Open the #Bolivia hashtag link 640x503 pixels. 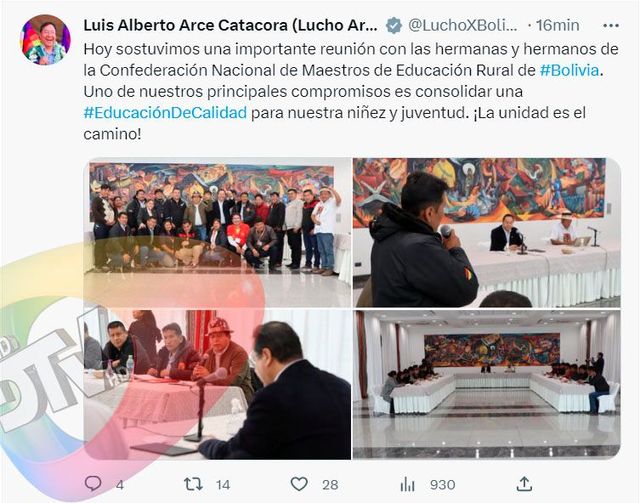tap(569, 70)
